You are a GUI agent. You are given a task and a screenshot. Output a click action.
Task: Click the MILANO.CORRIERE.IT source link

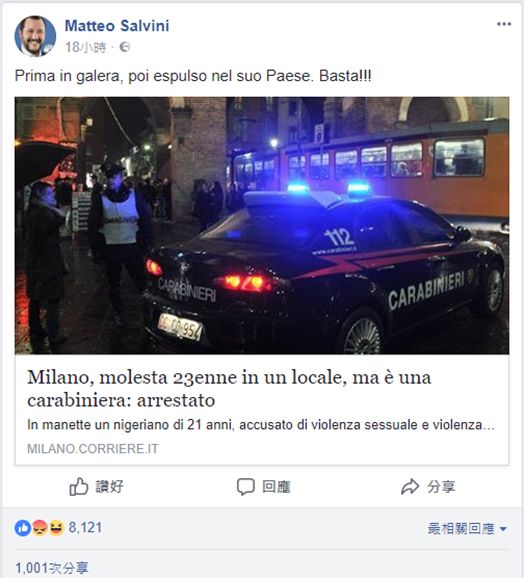93,449
